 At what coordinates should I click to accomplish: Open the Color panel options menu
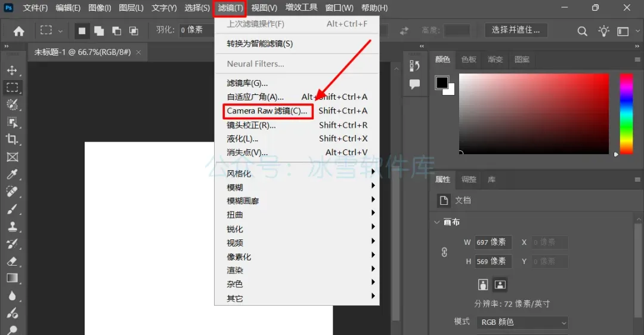click(x=637, y=60)
